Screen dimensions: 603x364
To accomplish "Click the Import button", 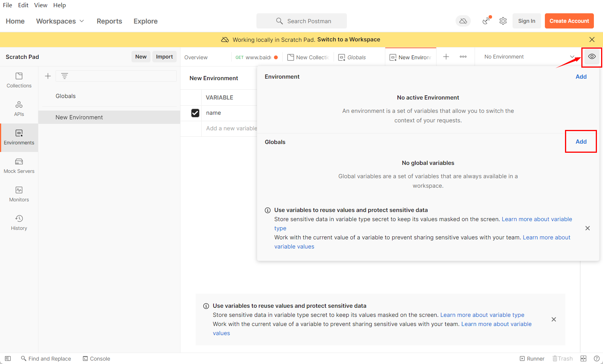I will pyautogui.click(x=165, y=57).
